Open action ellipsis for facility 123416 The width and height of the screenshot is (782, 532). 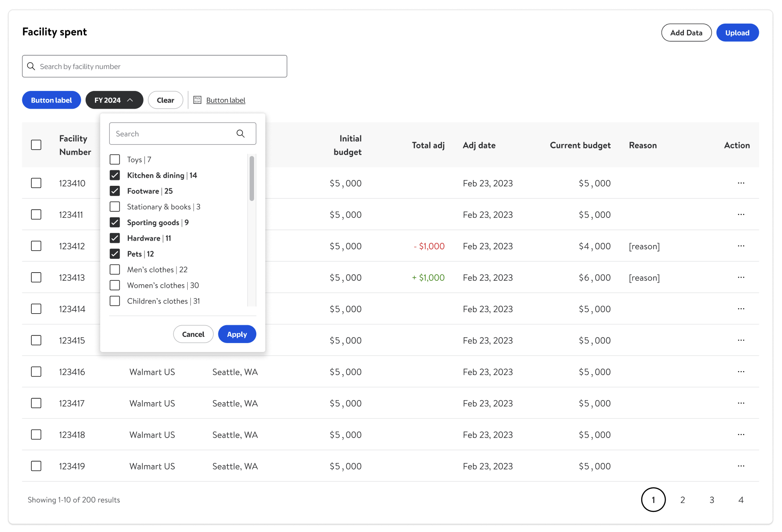pos(741,372)
